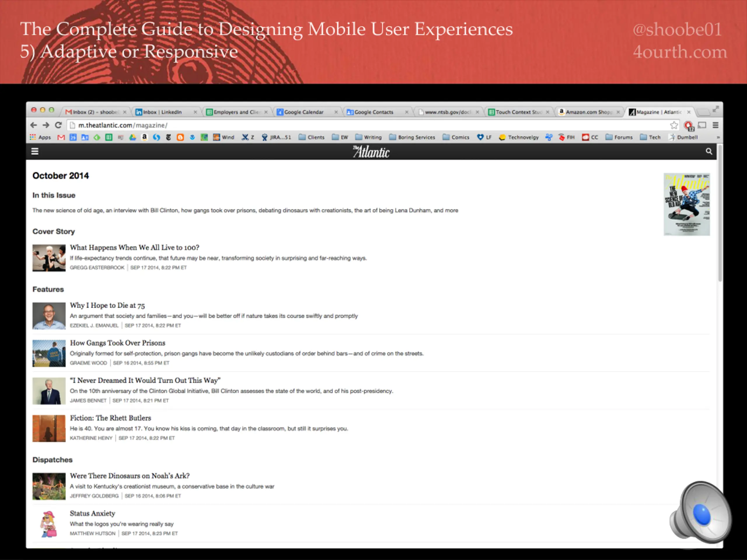Image resolution: width=747 pixels, height=560 pixels.
Task: Switch to the www.ntsb.gov tab
Action: 448,112
